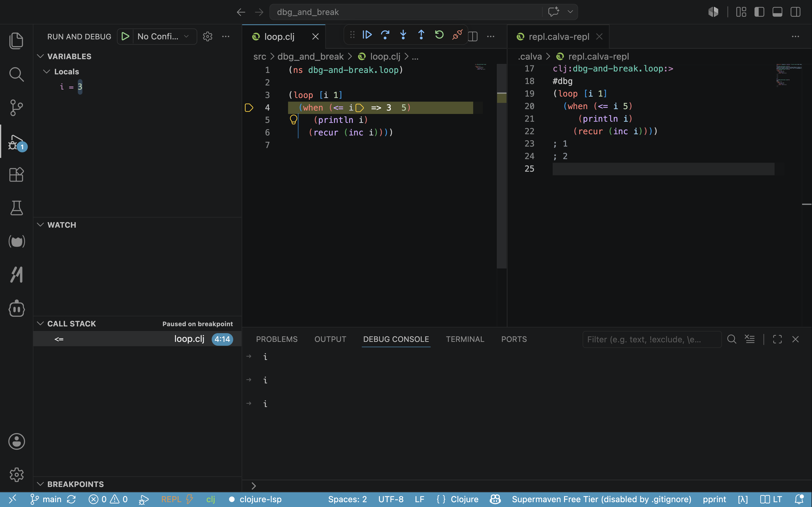This screenshot has height=507, width=812.
Task: Toggle the secondary side bar
Action: [796, 12]
